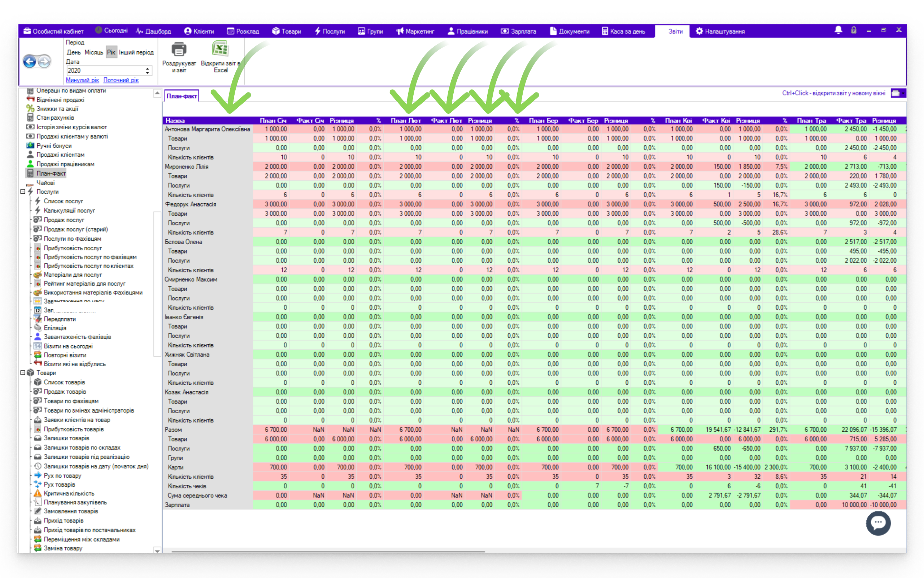This screenshot has height=578, width=924.
Task: Set period to Місяць
Action: (x=93, y=52)
